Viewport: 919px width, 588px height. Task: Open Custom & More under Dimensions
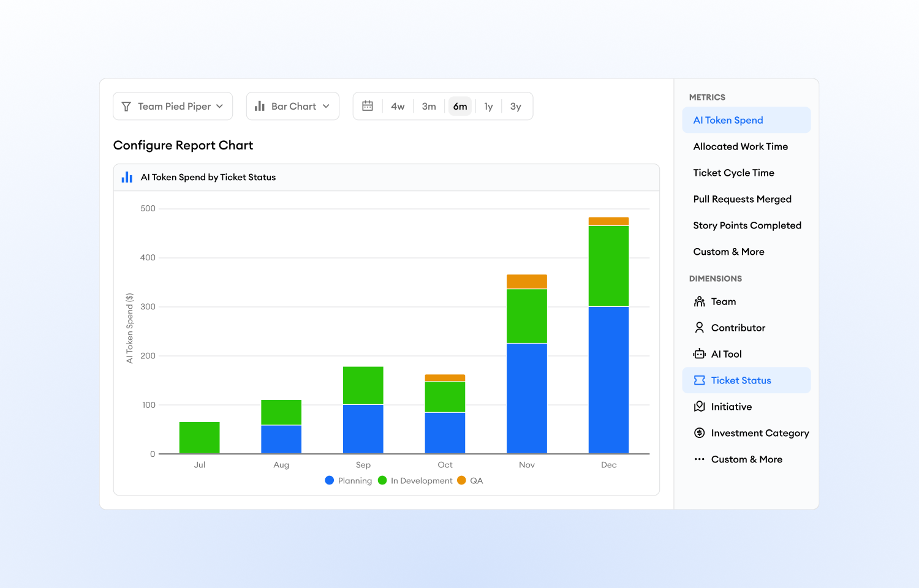tap(746, 459)
